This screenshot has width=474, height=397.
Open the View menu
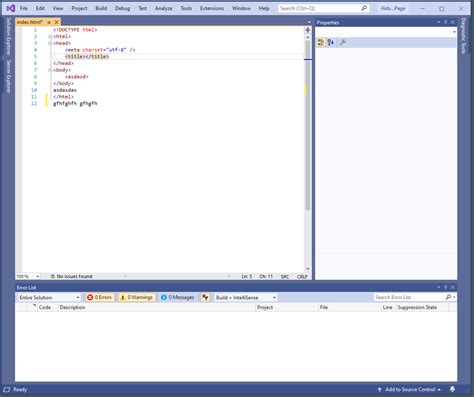58,8
